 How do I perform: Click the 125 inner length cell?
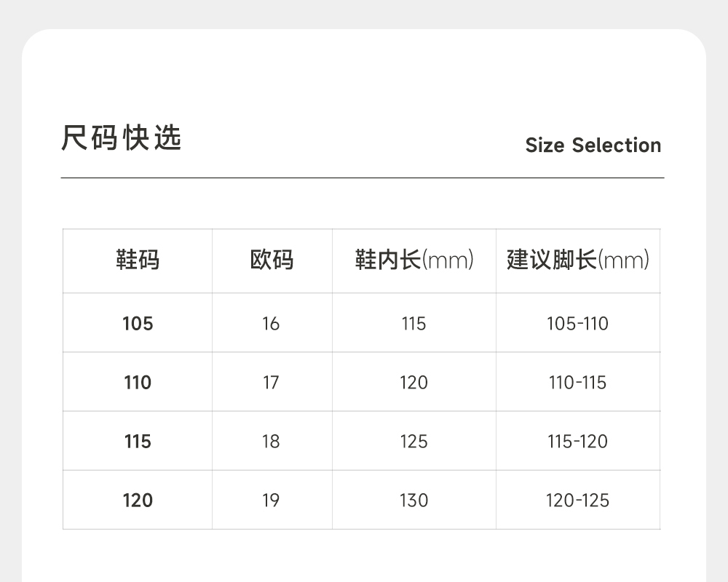[x=414, y=442]
